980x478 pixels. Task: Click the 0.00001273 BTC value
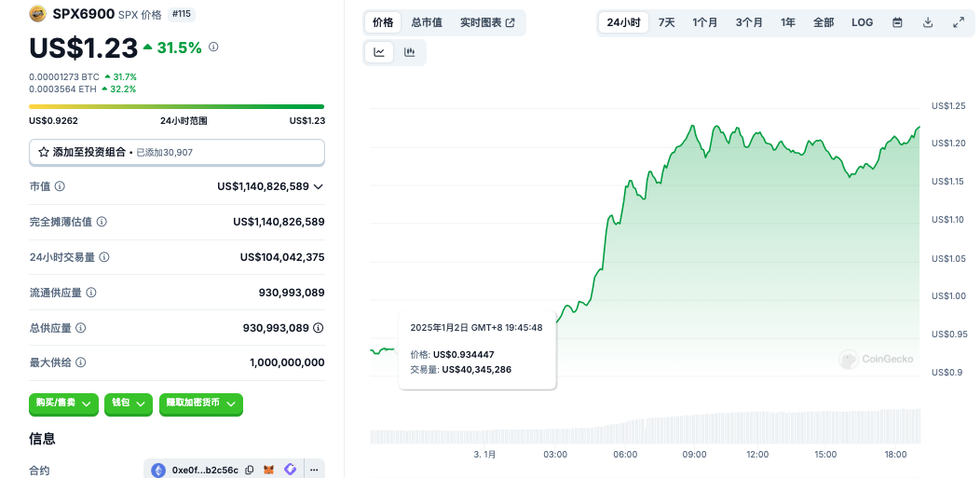point(64,76)
